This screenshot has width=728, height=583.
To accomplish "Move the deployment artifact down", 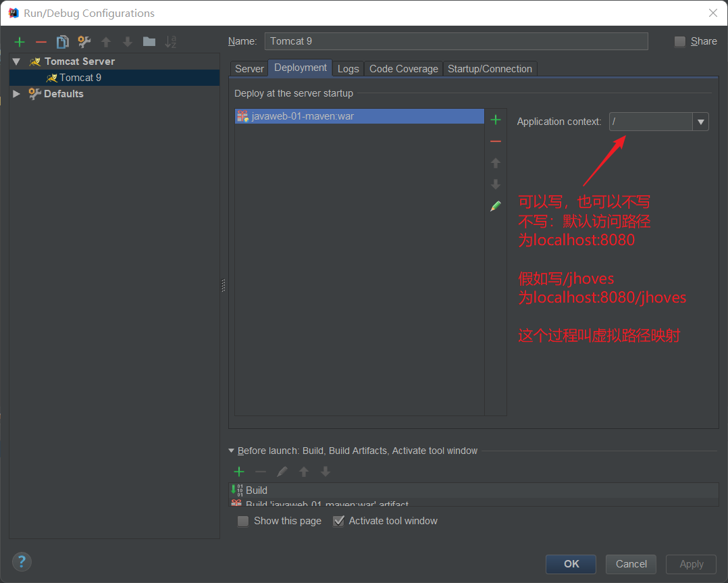I will pos(496,184).
